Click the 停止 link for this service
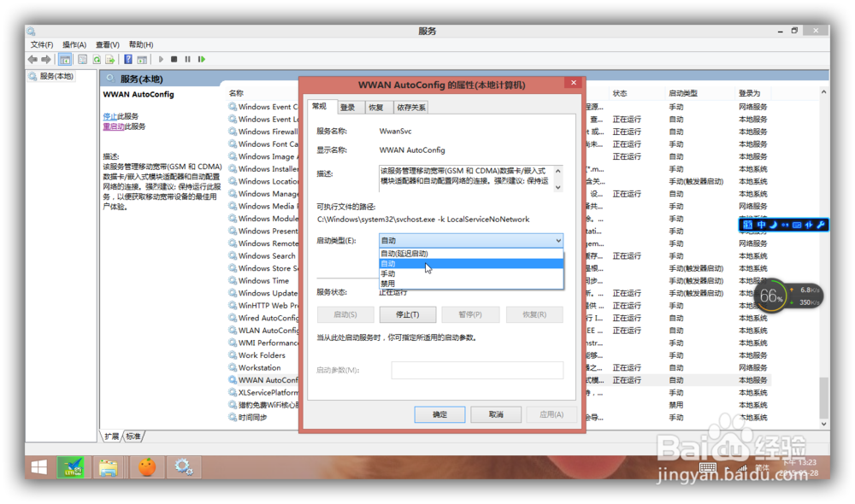The height and width of the screenshot is (504, 855). tap(109, 116)
